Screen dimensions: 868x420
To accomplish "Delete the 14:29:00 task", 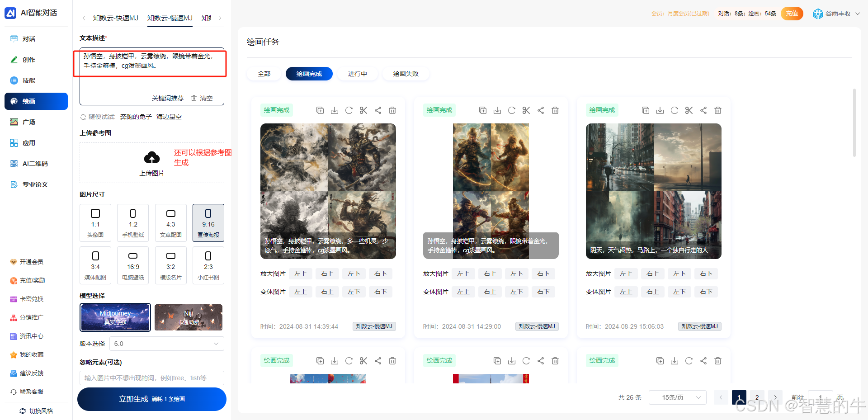I will [555, 110].
